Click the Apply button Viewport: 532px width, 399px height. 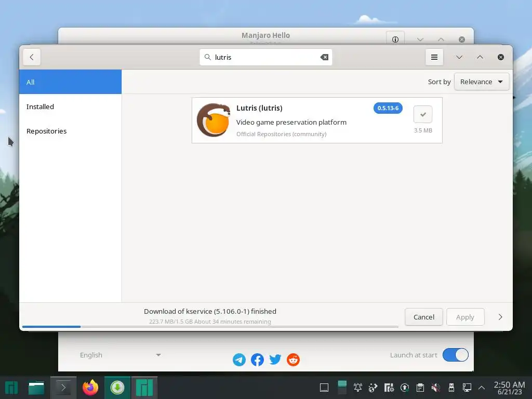(x=465, y=317)
